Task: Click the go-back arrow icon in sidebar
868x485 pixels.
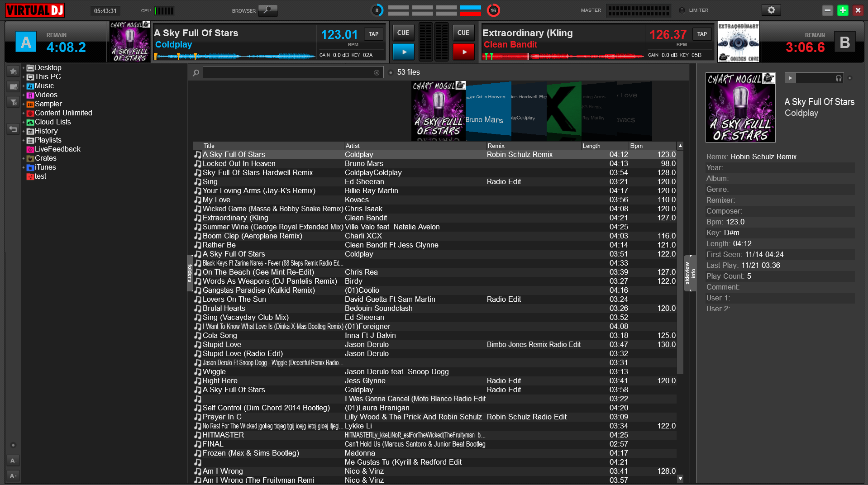Action: click(13, 129)
